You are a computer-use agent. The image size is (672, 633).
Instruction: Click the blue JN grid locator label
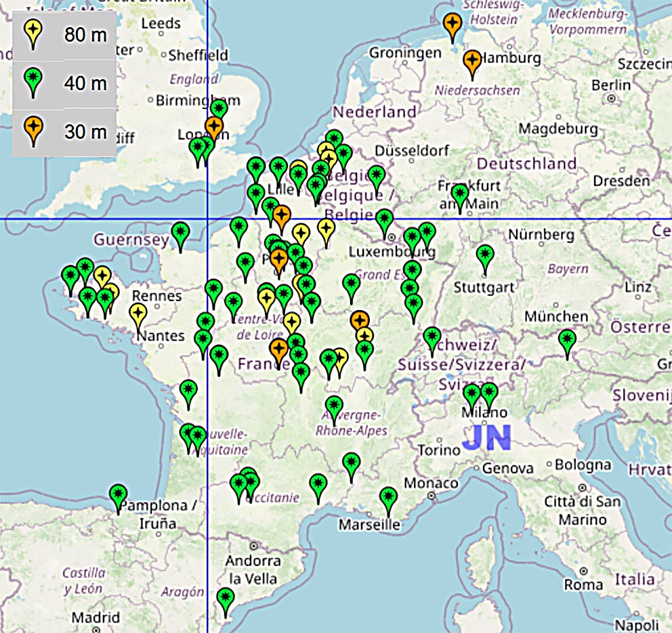[x=486, y=438]
